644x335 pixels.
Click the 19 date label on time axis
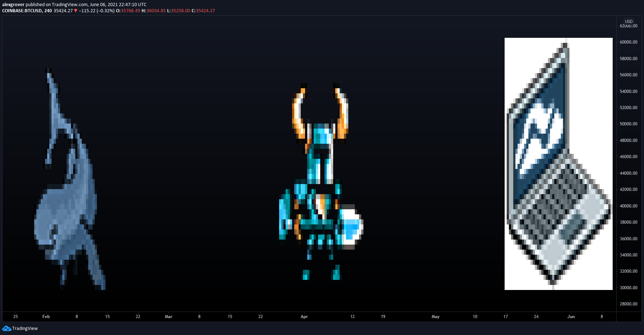coord(383,317)
